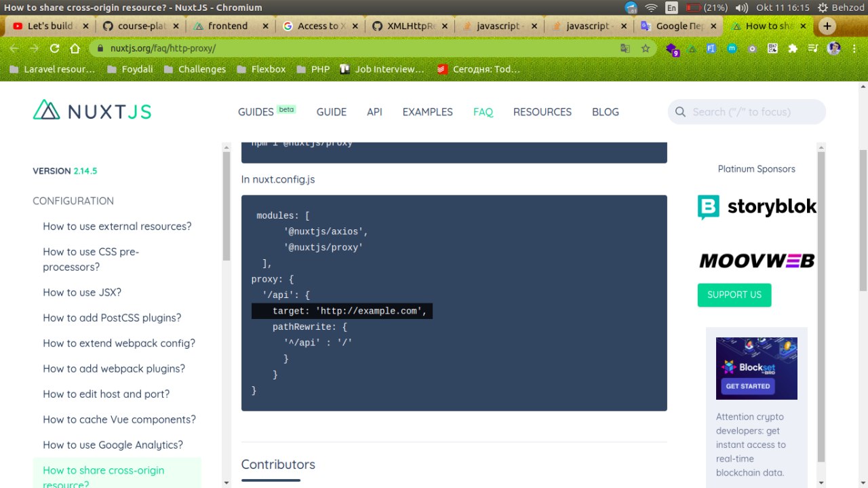
Task: Open the API nav item
Action: pos(374,112)
